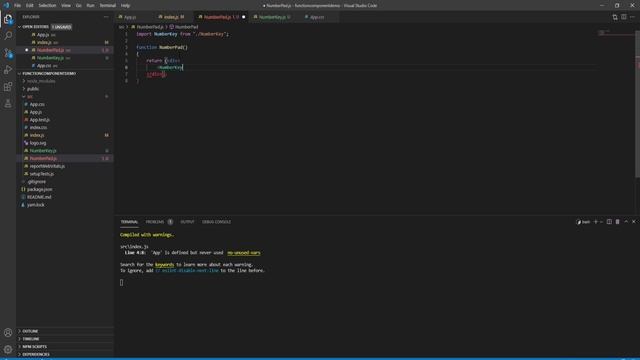640x360 pixels.
Task: Open the Run and Debug view
Action: pyautogui.click(x=8, y=70)
